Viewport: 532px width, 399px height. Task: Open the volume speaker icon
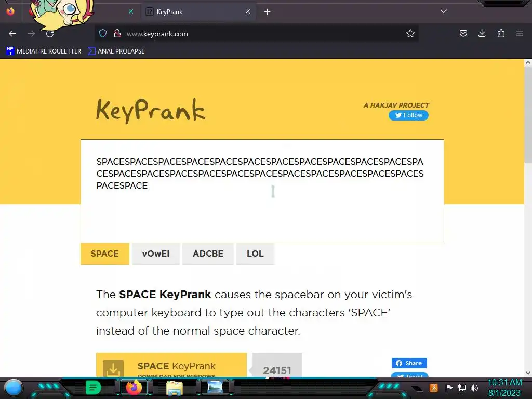click(x=474, y=388)
